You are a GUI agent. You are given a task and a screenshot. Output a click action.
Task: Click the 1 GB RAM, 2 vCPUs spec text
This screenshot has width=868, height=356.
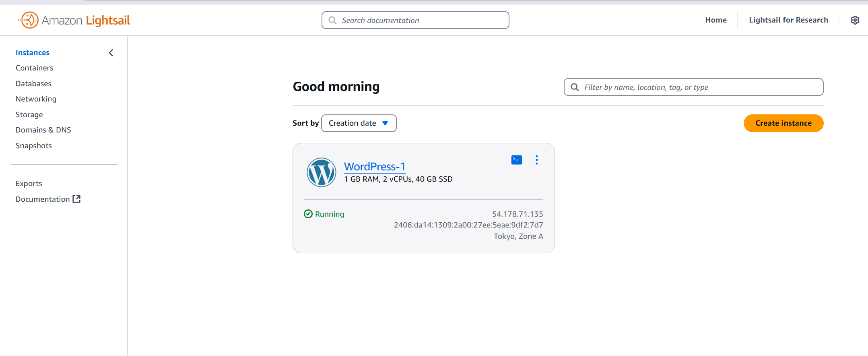pyautogui.click(x=398, y=179)
